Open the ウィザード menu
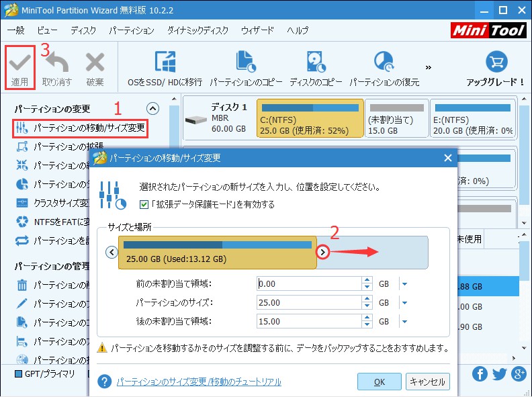The height and width of the screenshot is (397, 532). [257, 30]
